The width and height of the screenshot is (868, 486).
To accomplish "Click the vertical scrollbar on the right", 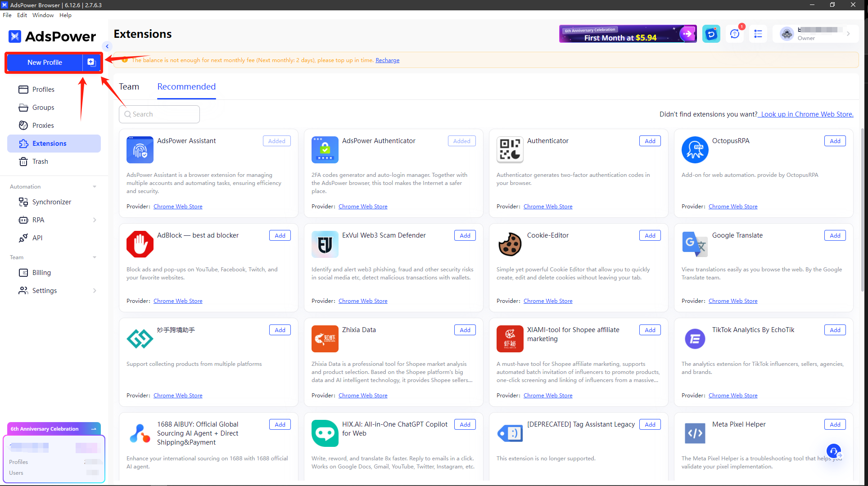I will (x=862, y=209).
